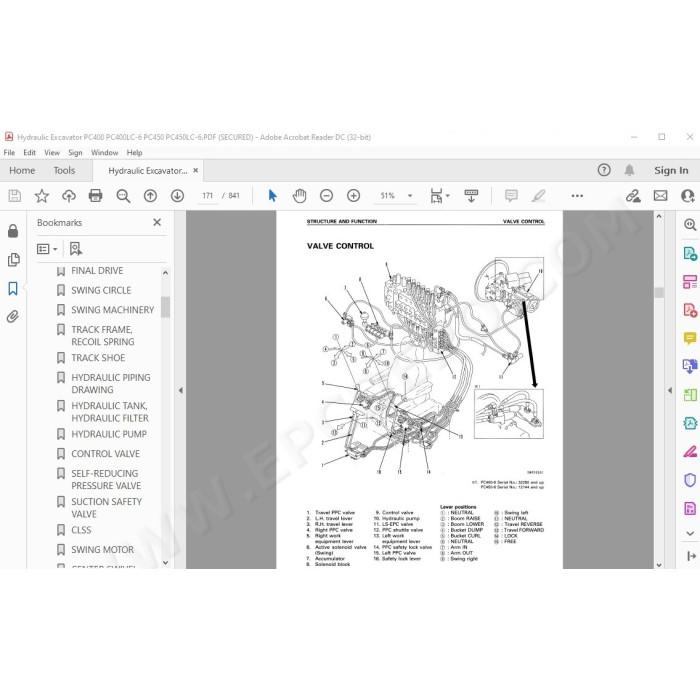Open bookmark options dropdown
The width and height of the screenshot is (700, 700).
tap(47, 249)
